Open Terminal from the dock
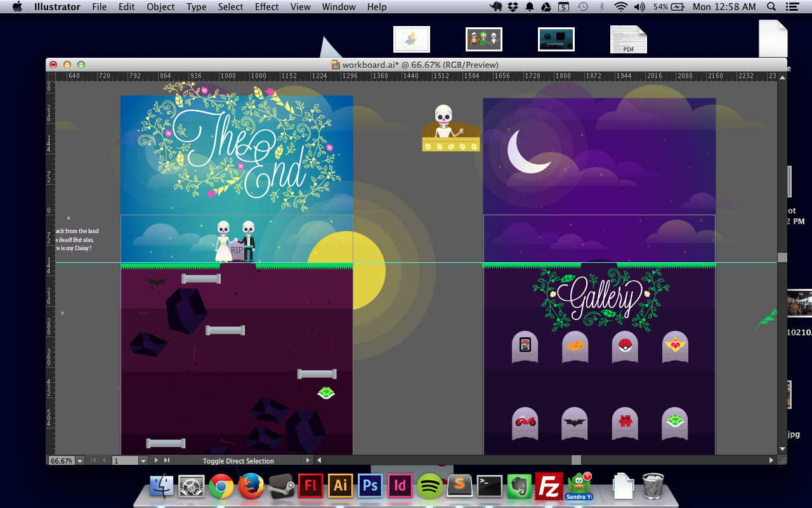Image resolution: width=812 pixels, height=508 pixels. (x=490, y=486)
